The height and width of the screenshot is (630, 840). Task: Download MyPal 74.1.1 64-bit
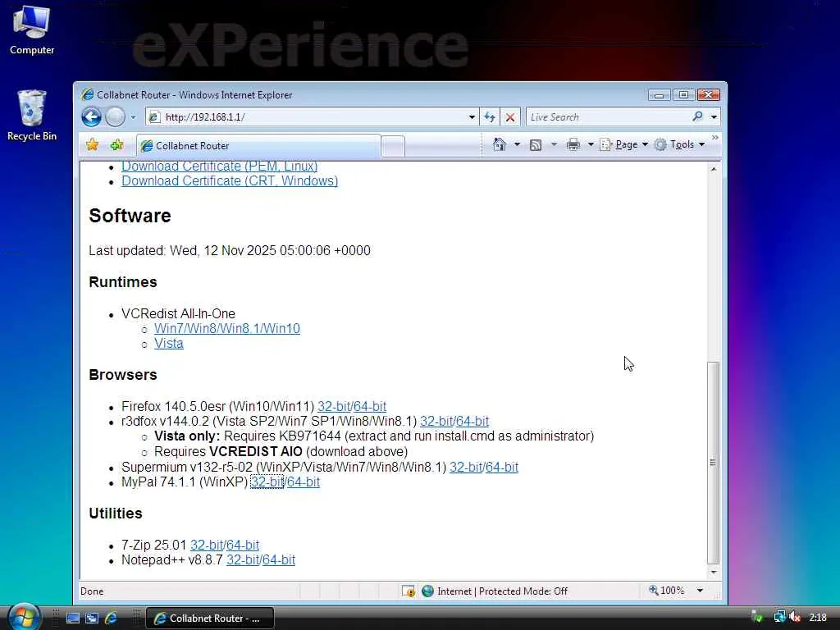point(304,482)
